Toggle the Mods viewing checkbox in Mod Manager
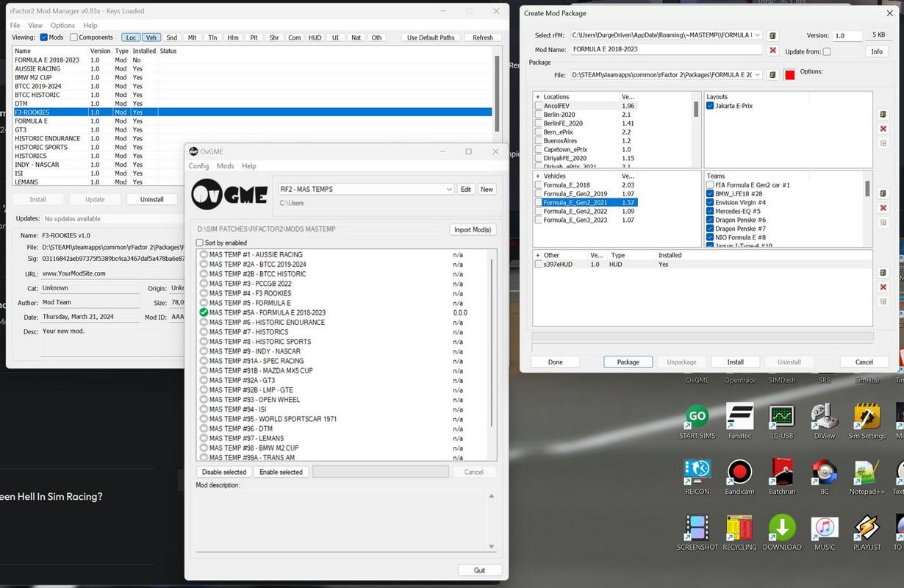 (x=43, y=37)
